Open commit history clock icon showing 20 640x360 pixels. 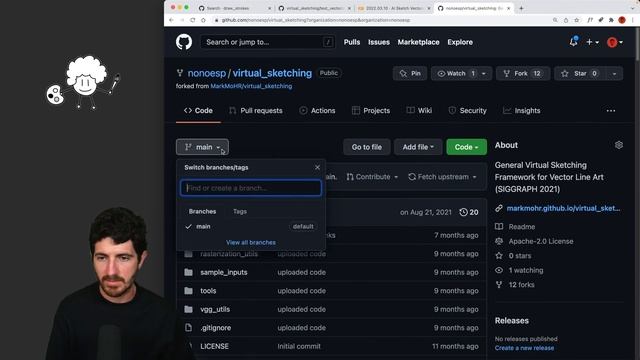(469, 212)
